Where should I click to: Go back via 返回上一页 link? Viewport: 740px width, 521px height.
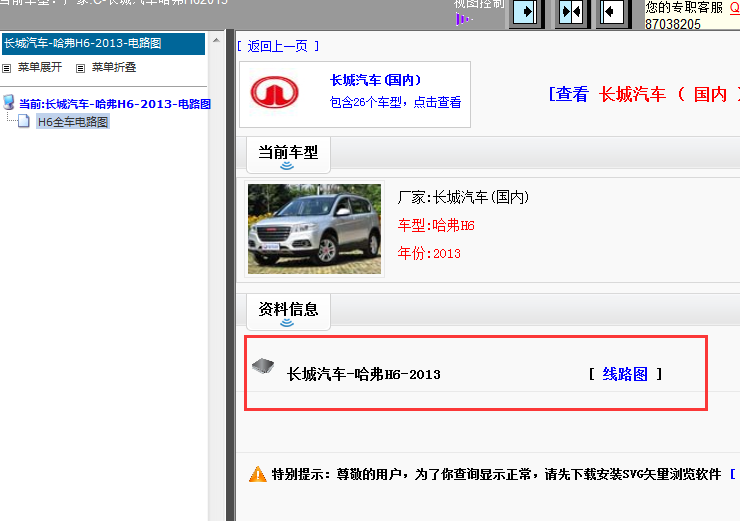coord(278,46)
